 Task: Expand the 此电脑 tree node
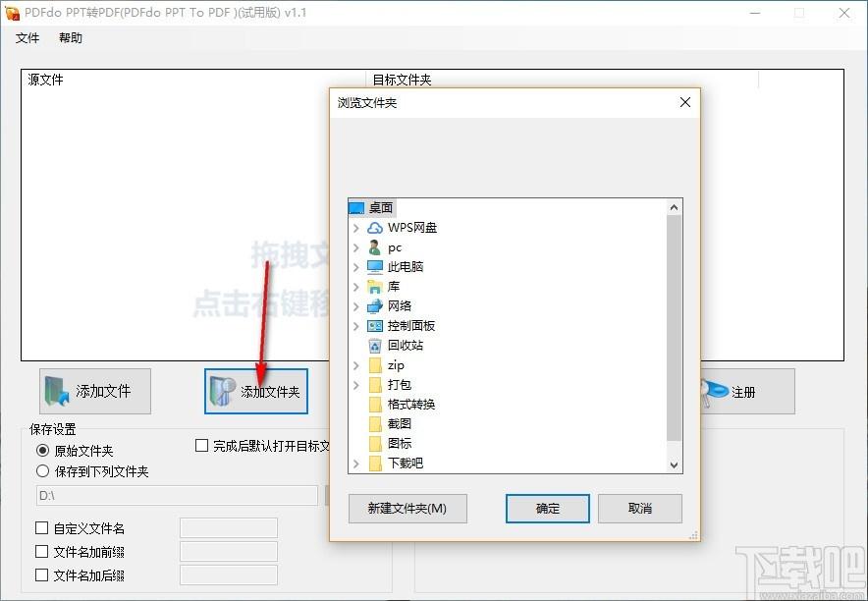point(356,267)
